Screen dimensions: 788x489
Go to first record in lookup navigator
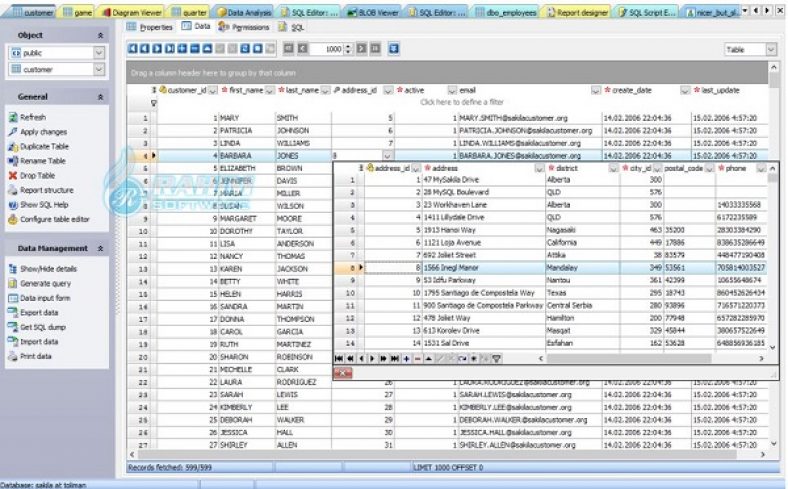[x=339, y=359]
